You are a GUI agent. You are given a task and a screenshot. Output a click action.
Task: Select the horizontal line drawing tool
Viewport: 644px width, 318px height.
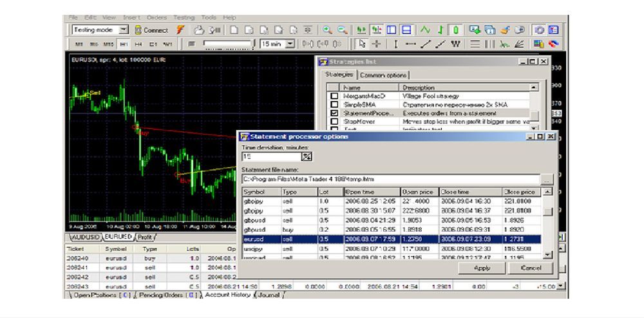(411, 44)
